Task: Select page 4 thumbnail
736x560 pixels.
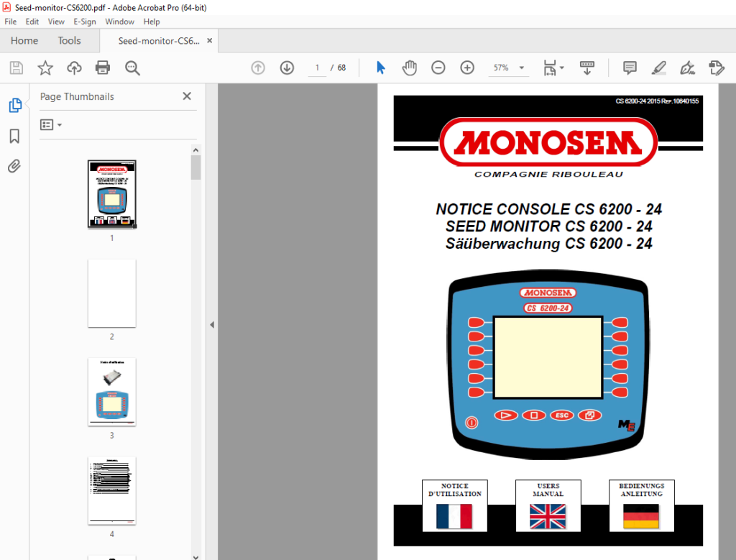Action: coord(111,490)
